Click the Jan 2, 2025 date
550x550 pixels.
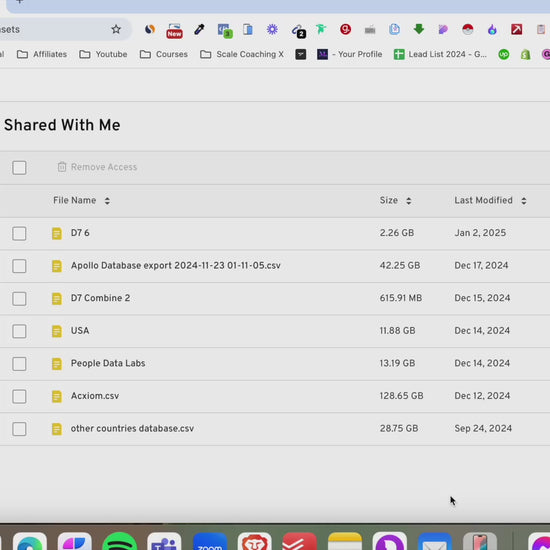pyautogui.click(x=480, y=233)
